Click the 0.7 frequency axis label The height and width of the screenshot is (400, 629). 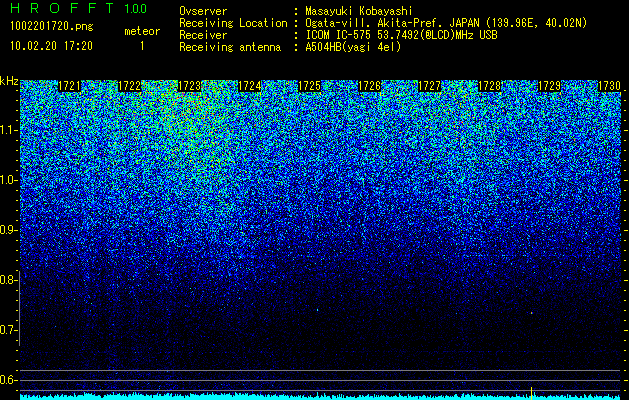coord(8,330)
